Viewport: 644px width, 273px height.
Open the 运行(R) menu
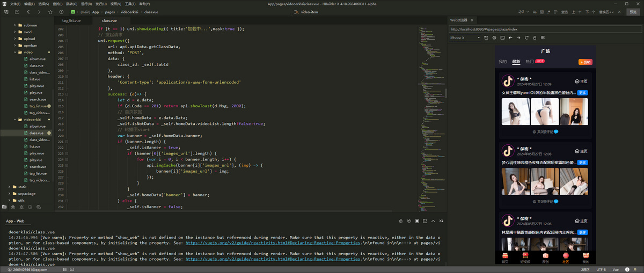click(x=86, y=3)
